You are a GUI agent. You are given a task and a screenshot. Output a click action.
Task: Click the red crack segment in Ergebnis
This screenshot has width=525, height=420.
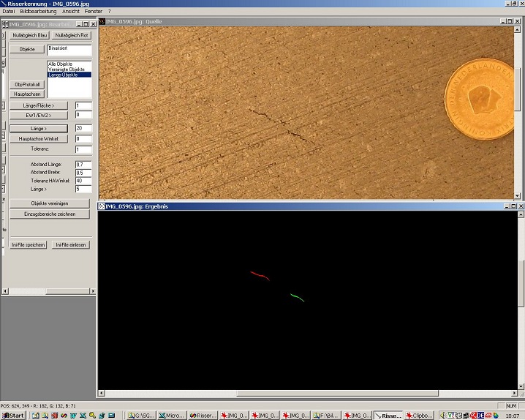tap(260, 276)
